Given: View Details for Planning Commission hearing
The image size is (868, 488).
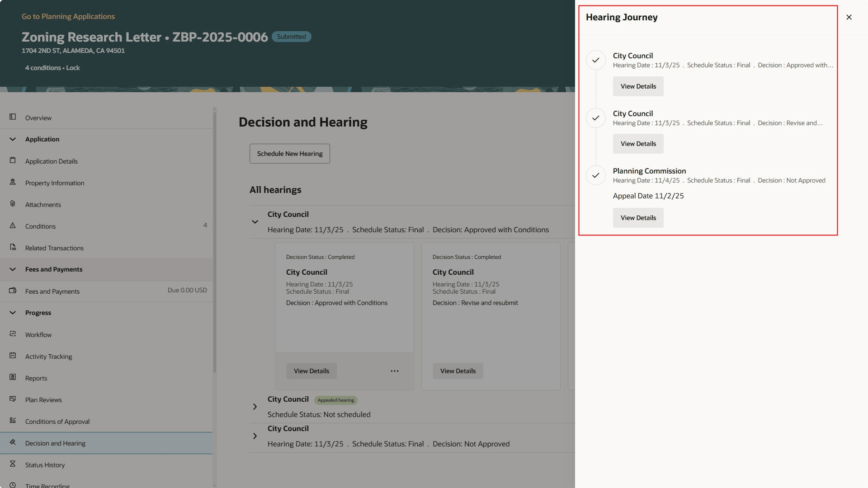Looking at the screenshot, I should 638,218.
